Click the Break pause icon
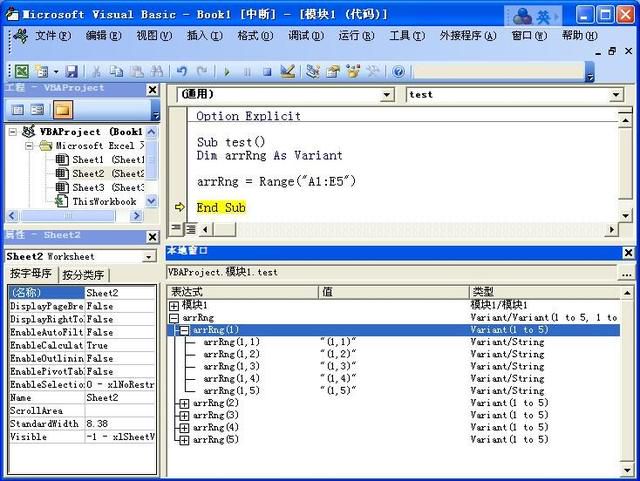The width and height of the screenshot is (640, 481). (x=247, y=72)
